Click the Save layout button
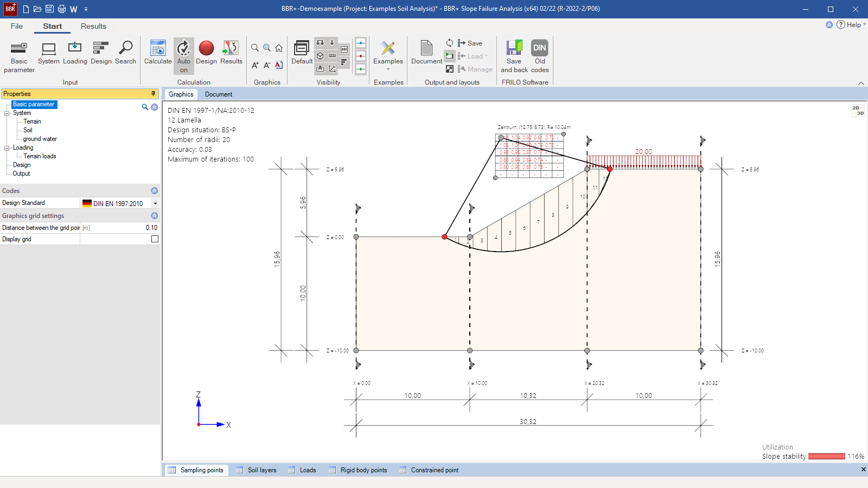This screenshot has height=488, width=868. [x=470, y=43]
